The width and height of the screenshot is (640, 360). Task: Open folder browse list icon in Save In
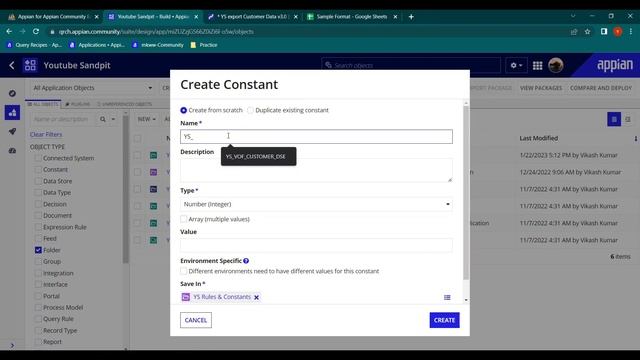[447, 298]
